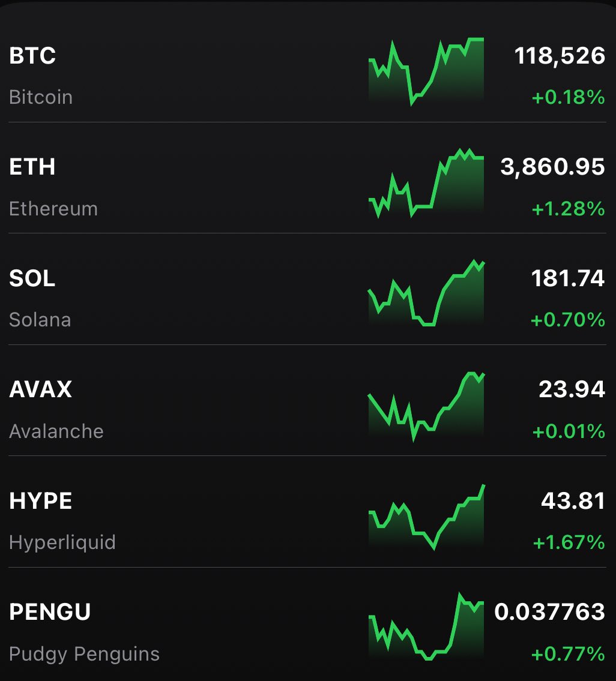Open the Avalanche mini chart

[426, 407]
